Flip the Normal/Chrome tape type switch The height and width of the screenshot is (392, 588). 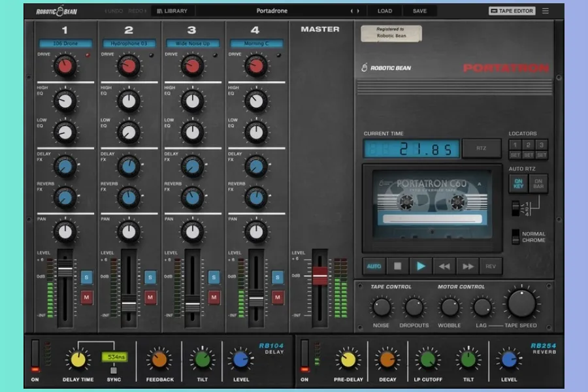pos(515,237)
